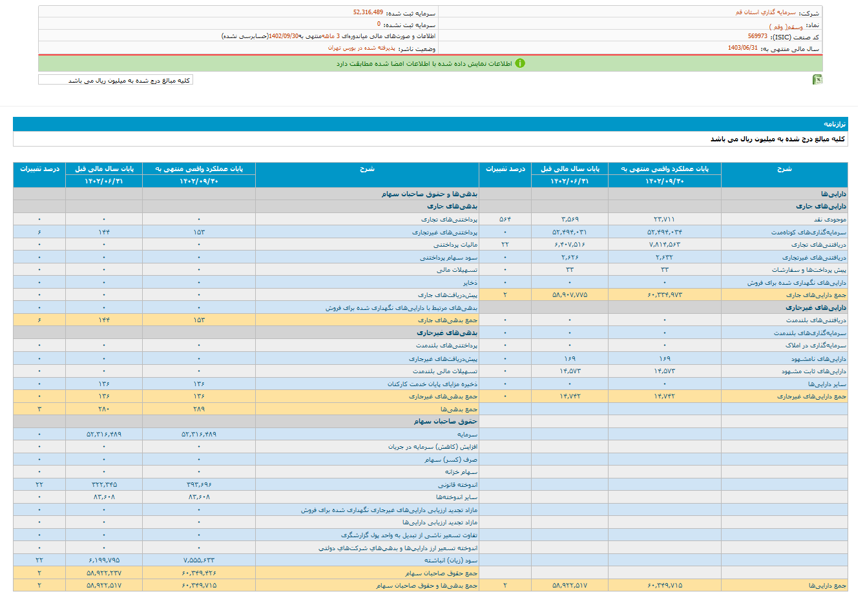This screenshot has height=616, width=865.
Task: Click the موجودی نقد row label
Action: [x=829, y=220]
